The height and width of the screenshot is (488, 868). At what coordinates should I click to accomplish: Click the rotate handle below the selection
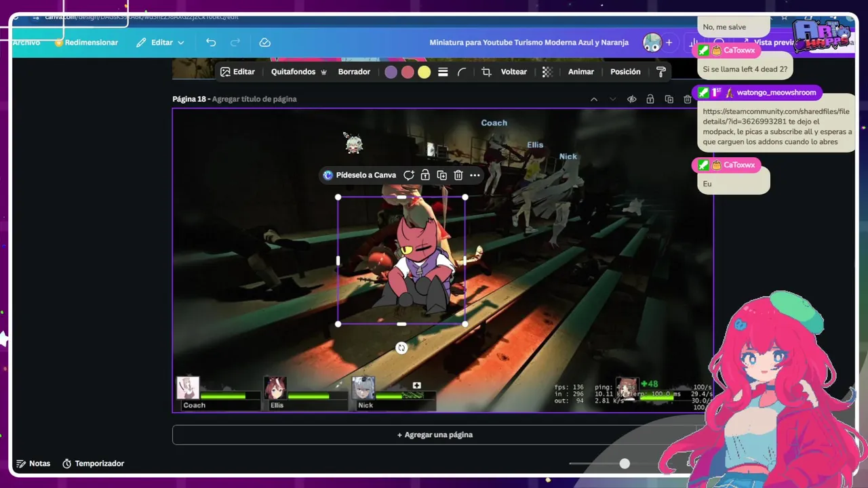[401, 348]
